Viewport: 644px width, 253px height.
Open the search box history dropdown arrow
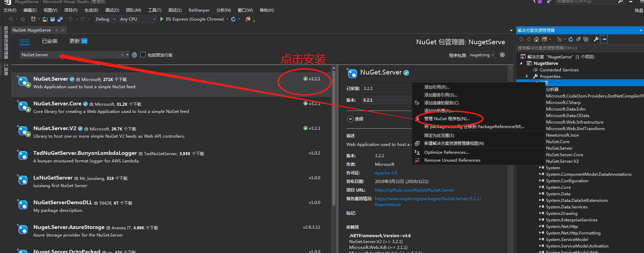[x=127, y=55]
